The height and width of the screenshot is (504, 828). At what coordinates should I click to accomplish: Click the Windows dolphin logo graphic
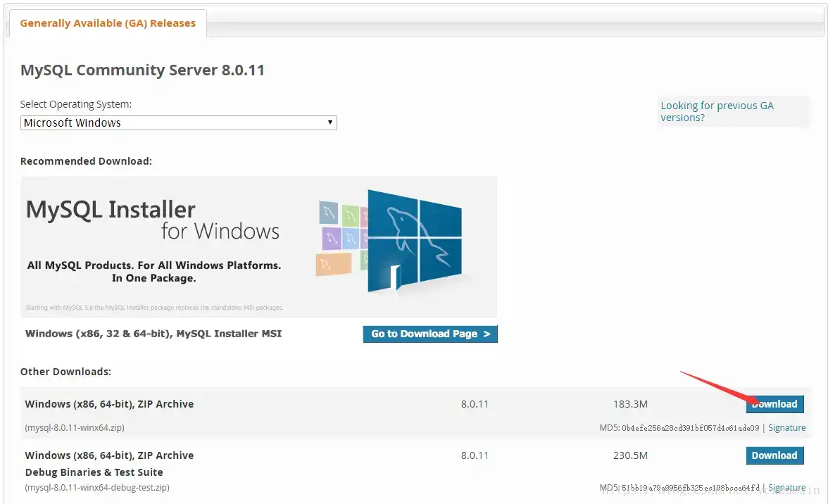coord(415,241)
